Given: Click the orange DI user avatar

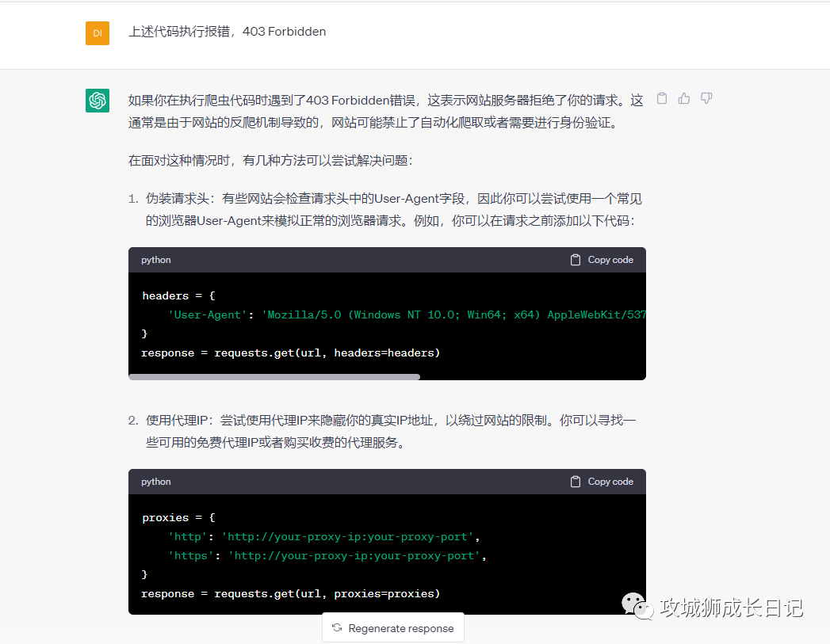Looking at the screenshot, I should [x=98, y=32].
